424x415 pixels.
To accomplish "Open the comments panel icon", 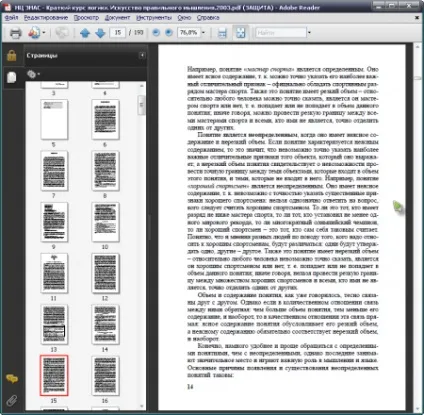I will (x=12, y=379).
